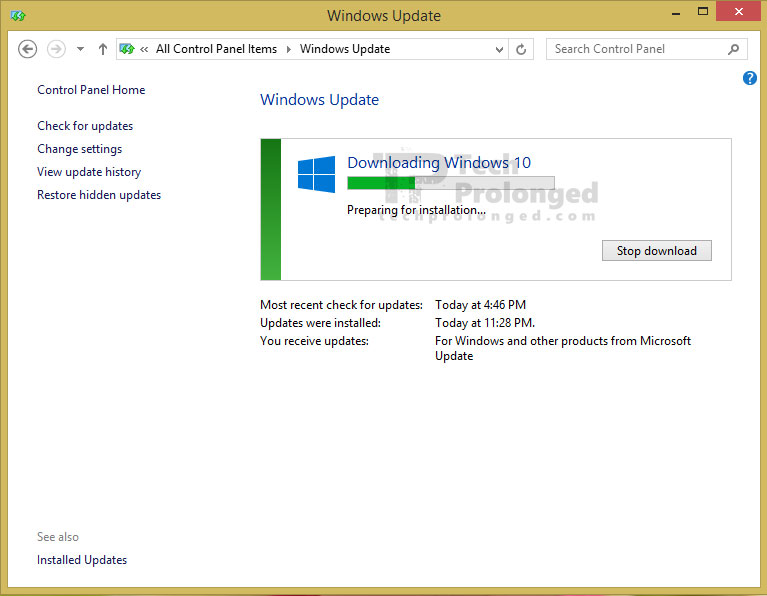767x596 pixels.
Task: Maximize the Windows Update window
Action: click(703, 12)
